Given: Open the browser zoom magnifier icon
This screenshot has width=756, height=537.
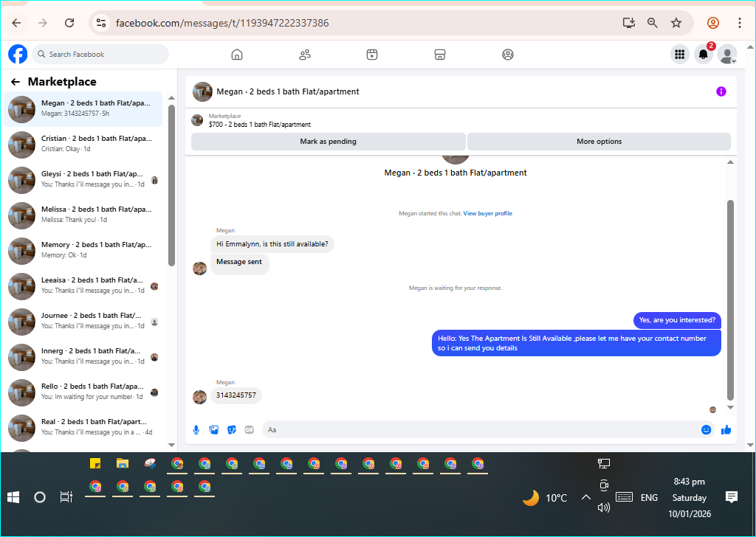Looking at the screenshot, I should [653, 23].
